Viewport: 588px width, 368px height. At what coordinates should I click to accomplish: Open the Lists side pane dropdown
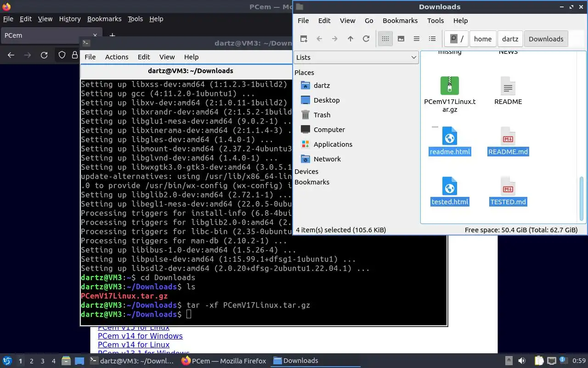(356, 57)
